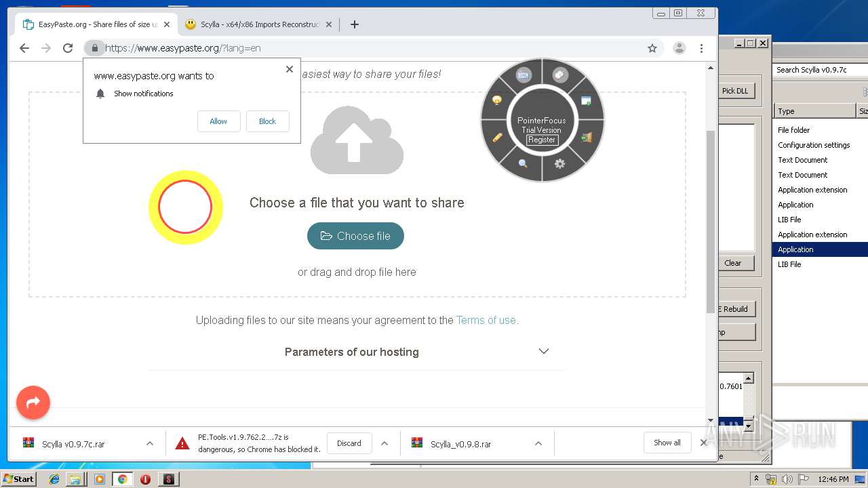Viewport: 868px width, 488px height.
Task: Open Scylla_v0.9.8.rar download
Action: [x=460, y=444]
